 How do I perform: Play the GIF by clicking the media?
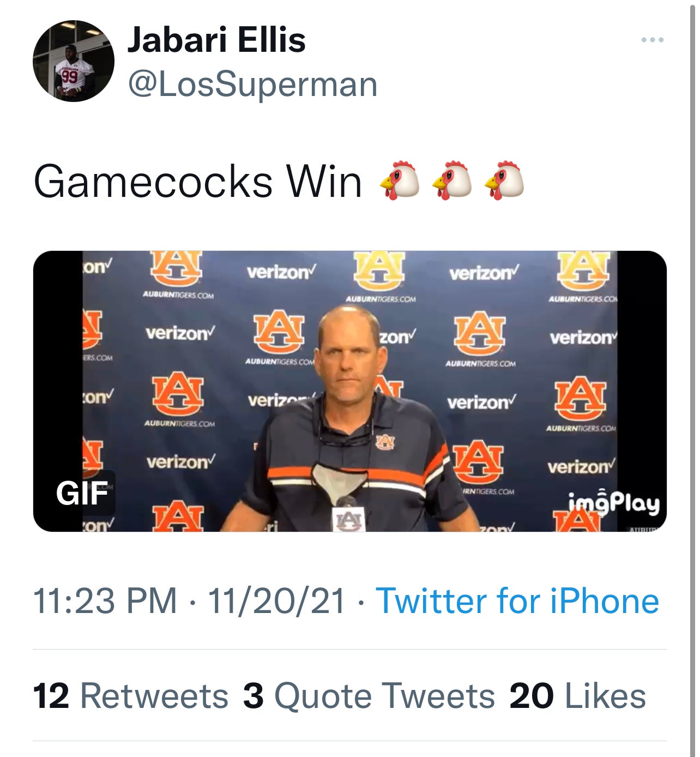click(x=350, y=393)
